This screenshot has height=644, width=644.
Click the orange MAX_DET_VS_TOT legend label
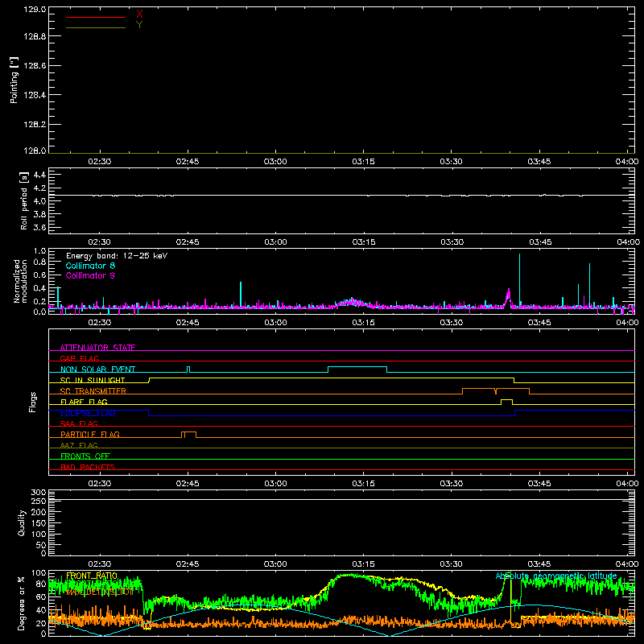[99, 592]
